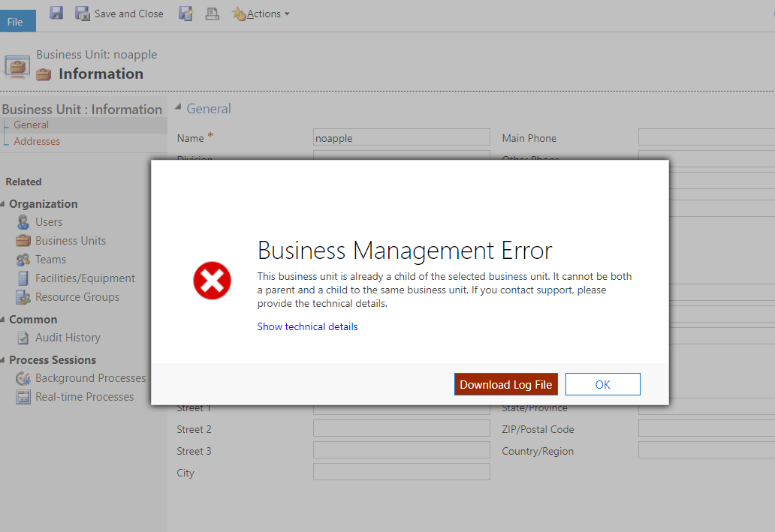
Task: Click the Download Log File button
Action: [x=505, y=384]
